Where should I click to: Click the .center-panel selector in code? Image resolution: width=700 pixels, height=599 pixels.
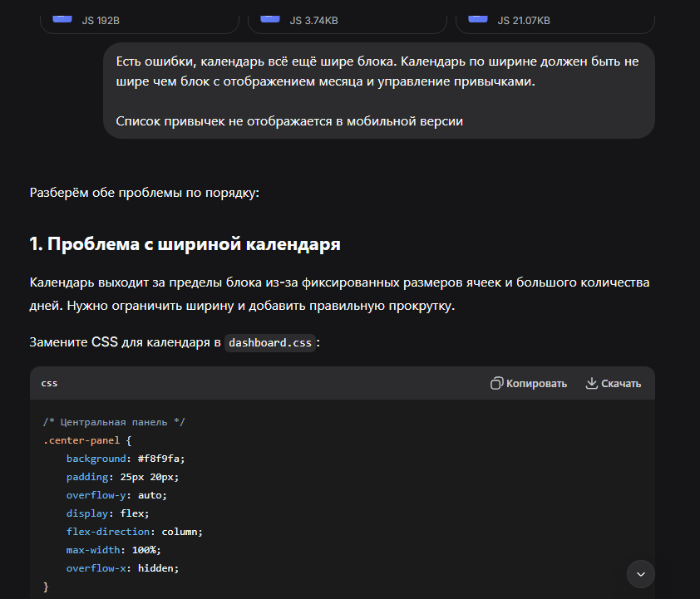coord(81,439)
